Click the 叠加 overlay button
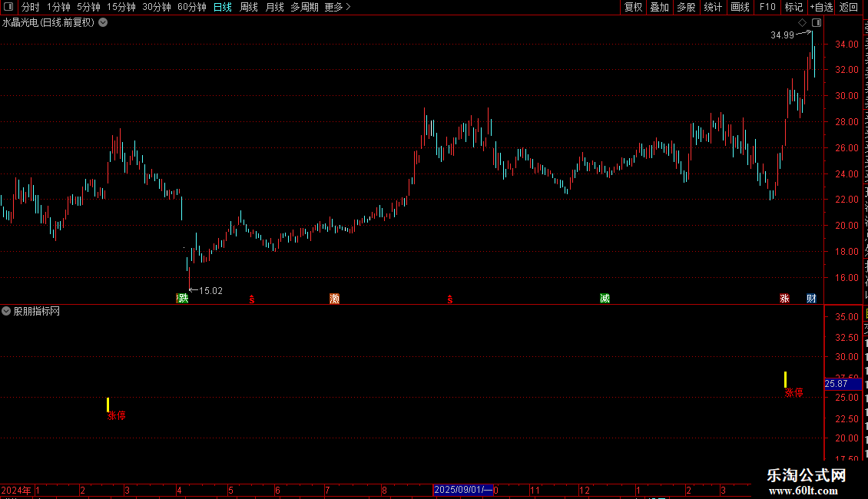Viewport: 868px width, 499px height. click(x=659, y=7)
